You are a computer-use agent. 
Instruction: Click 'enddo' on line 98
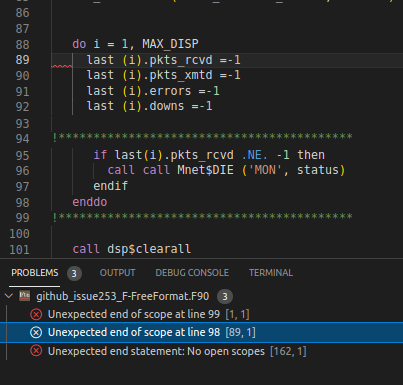[x=90, y=202]
